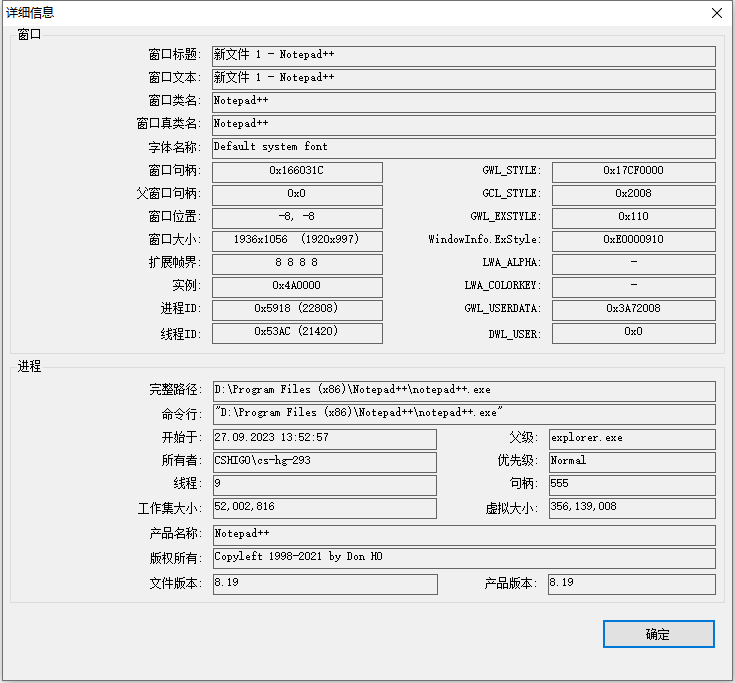Click the WindowInfo.ExStyle: label
This screenshot has height=683, width=735.
coord(485,239)
